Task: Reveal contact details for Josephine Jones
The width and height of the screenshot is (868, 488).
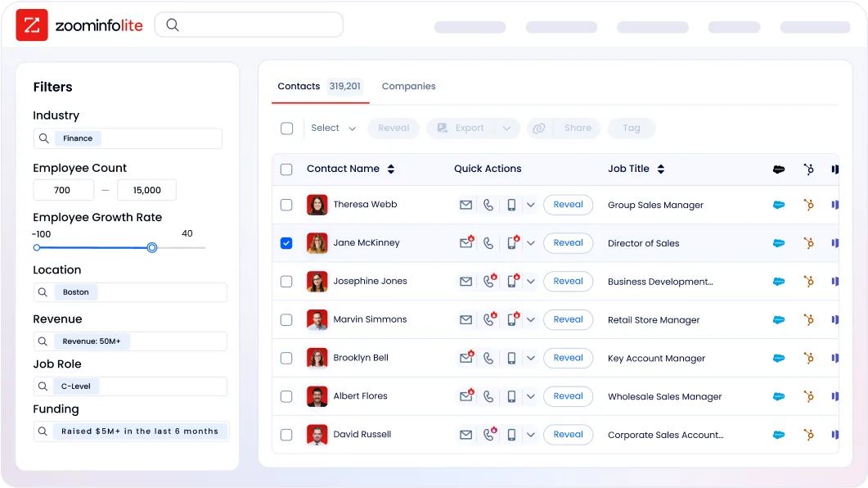Action: (x=568, y=281)
